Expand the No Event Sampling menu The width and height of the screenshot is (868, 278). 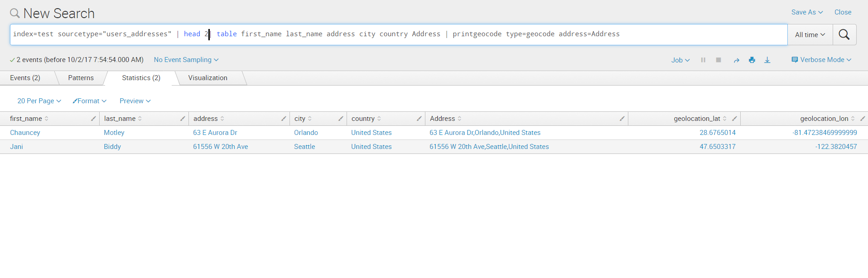tap(186, 60)
